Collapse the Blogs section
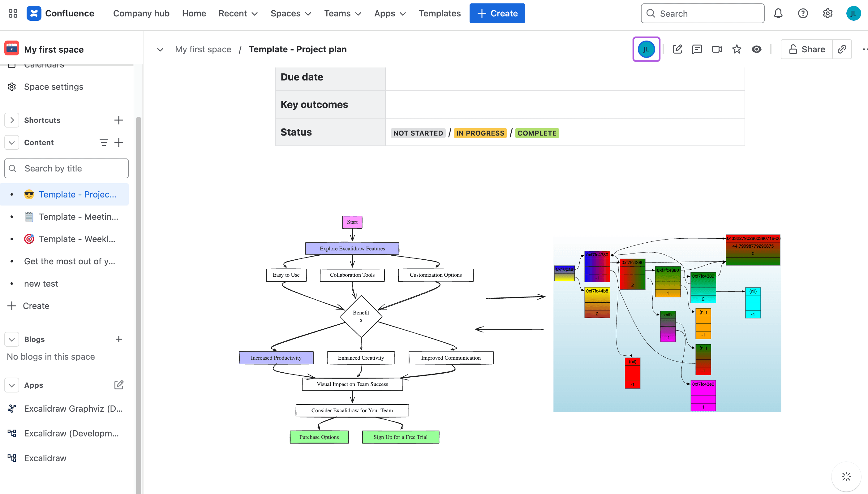The height and width of the screenshot is (494, 868). (x=11, y=339)
